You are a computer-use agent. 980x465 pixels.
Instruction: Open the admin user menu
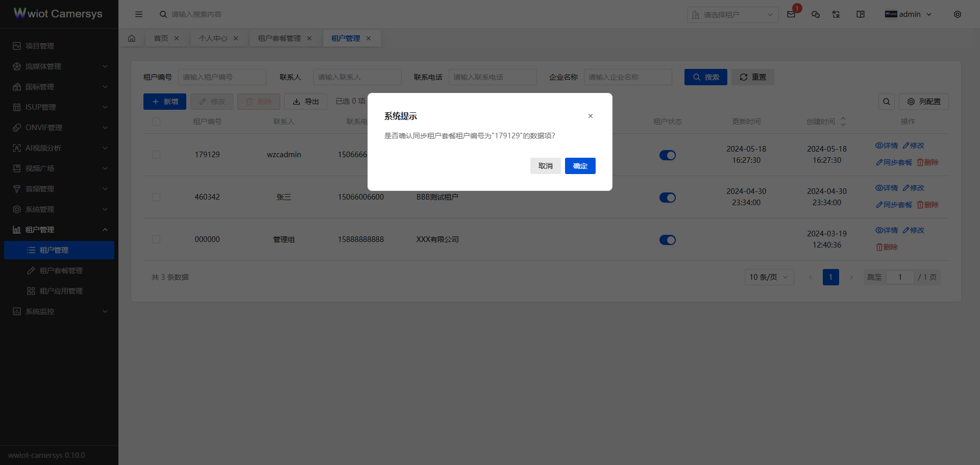909,14
